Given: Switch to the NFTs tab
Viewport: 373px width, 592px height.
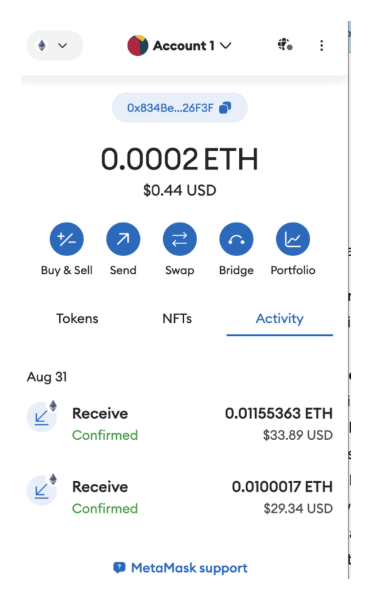Looking at the screenshot, I should (177, 319).
